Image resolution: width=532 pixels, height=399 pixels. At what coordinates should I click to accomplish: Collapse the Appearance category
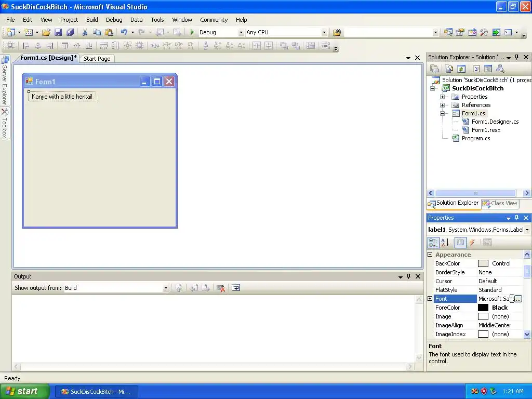430,255
